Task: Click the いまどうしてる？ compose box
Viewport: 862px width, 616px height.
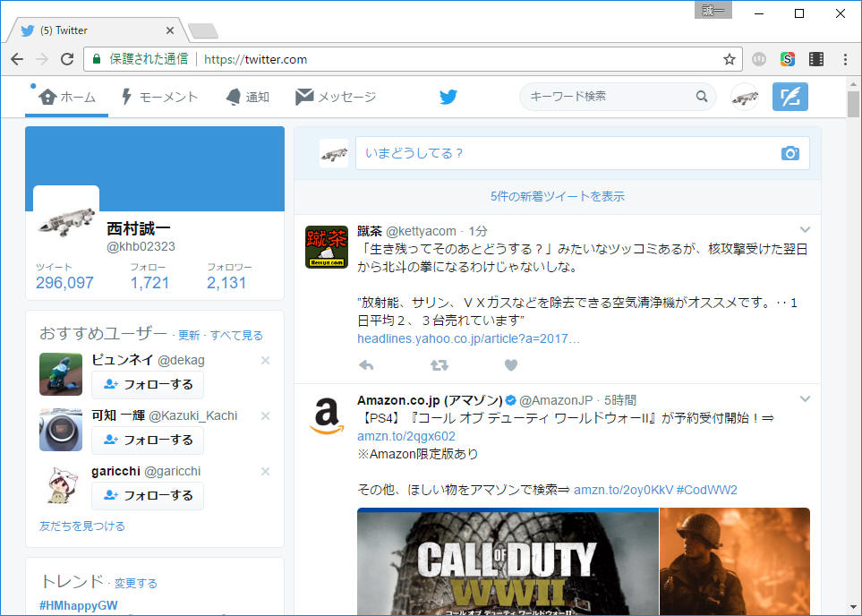Action: pos(582,153)
